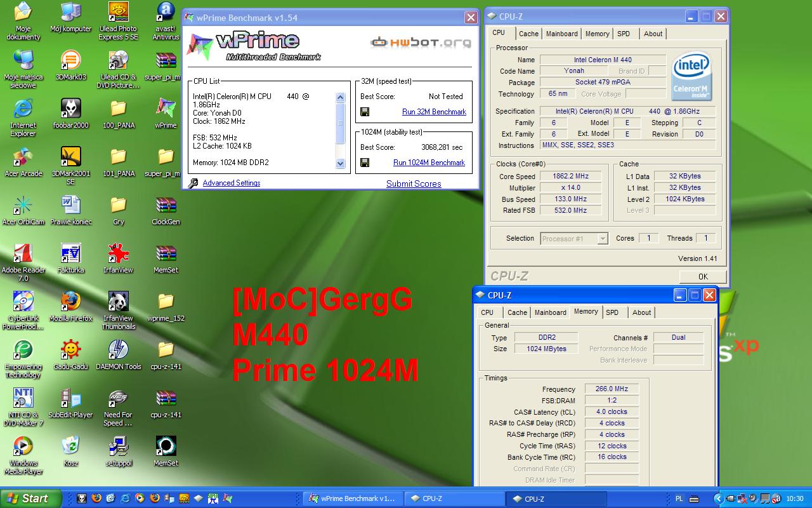This screenshot has width=812, height=508.
Task: Open the avast! Antivirus desktop icon
Action: click(x=166, y=22)
